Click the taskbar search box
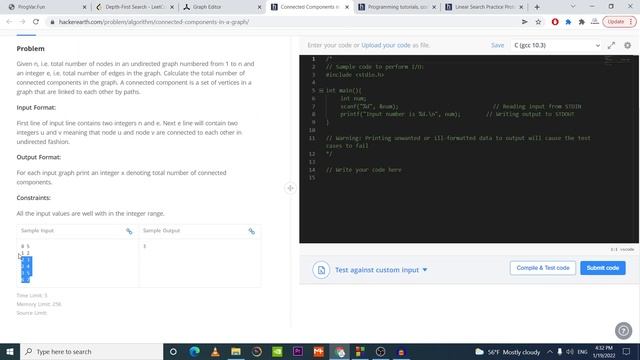Image resolution: width=640 pixels, height=360 pixels. tap(91, 351)
